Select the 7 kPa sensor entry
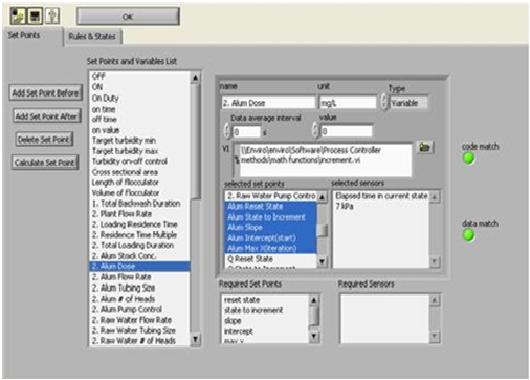This screenshot has width=530, height=380. click(x=382, y=206)
